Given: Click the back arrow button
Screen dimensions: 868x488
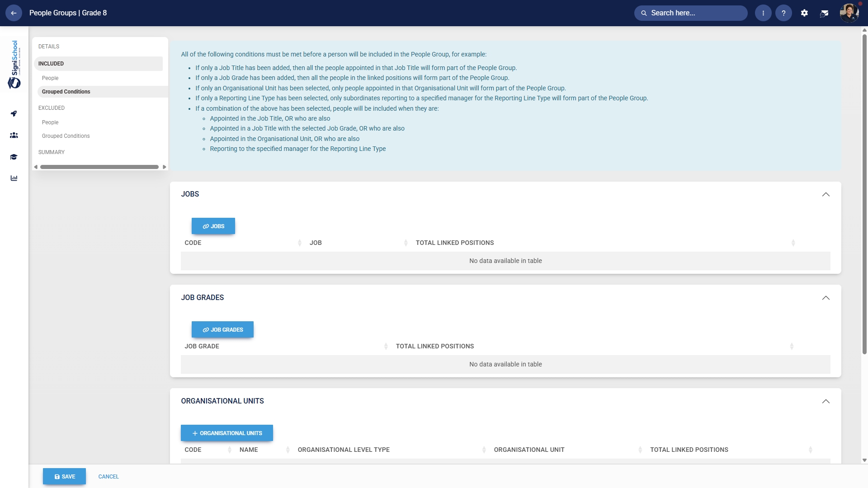Looking at the screenshot, I should tap(14, 13).
